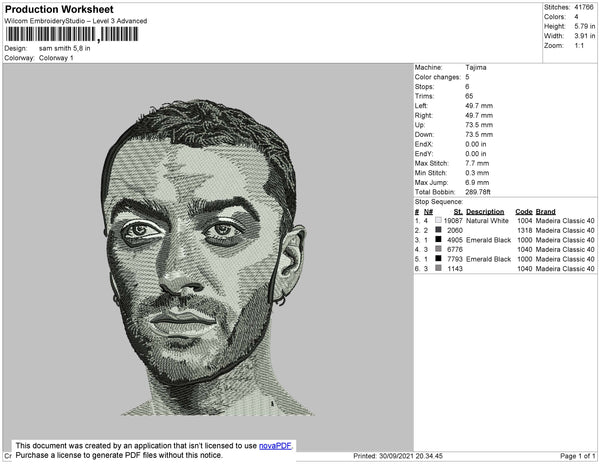Click the Trims value 65
Image resolution: width=600 pixels, height=464 pixels.
pos(469,96)
